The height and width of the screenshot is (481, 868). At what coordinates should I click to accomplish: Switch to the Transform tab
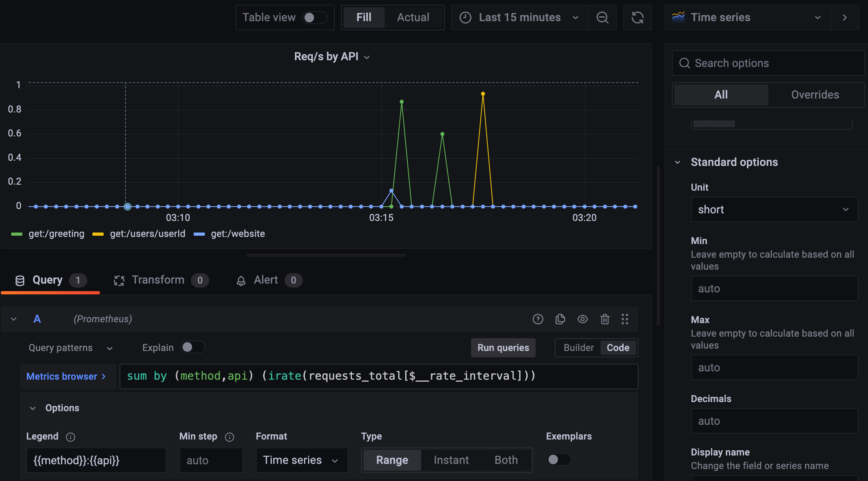click(158, 280)
